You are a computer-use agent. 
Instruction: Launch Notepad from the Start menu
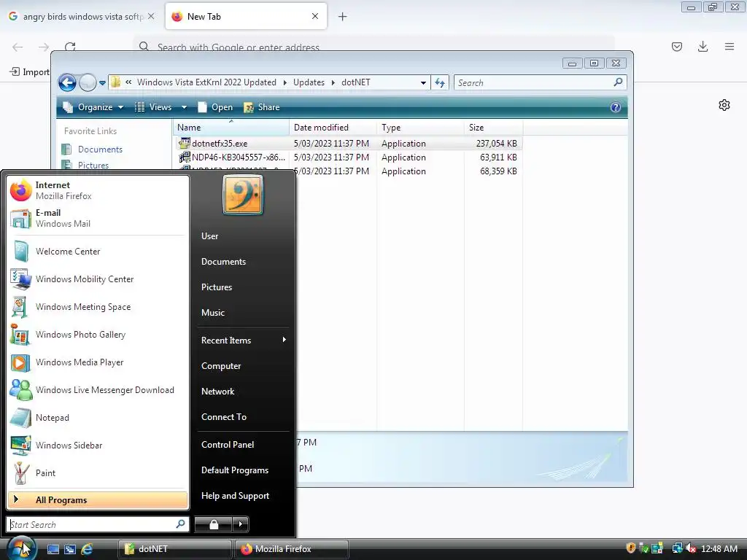coord(98,418)
